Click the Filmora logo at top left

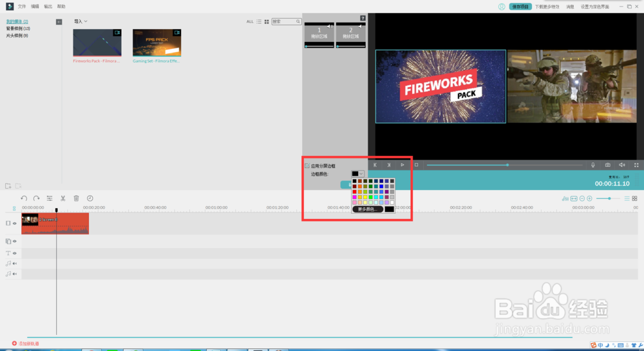10,6
